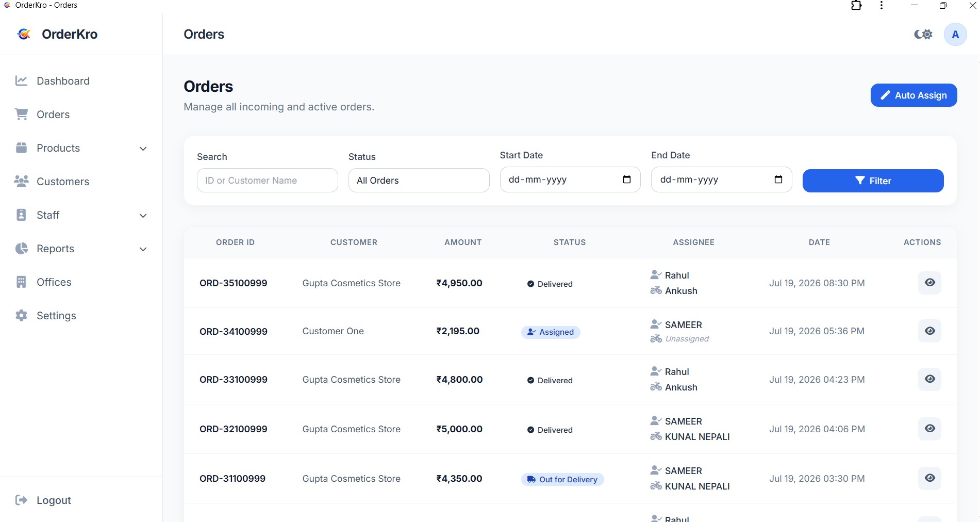This screenshot has height=522, width=980.
Task: Click Delivered status of ORD-33100999
Action: coord(550,381)
